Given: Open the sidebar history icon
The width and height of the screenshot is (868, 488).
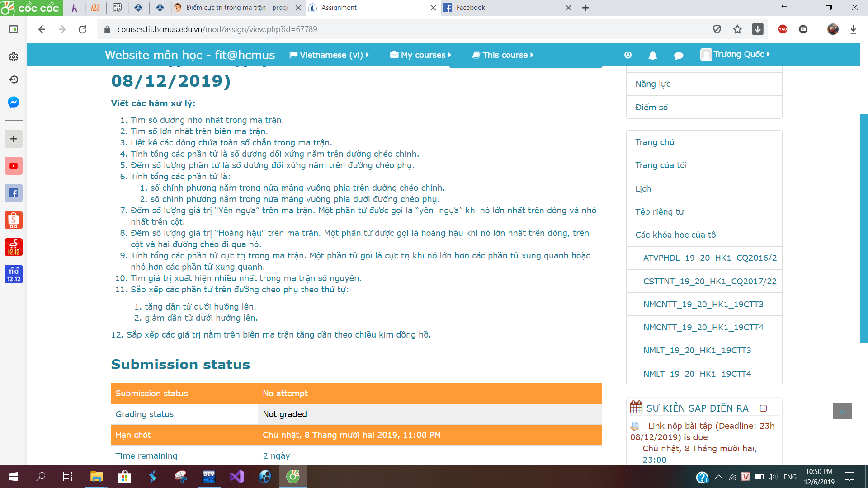Looking at the screenshot, I should click(14, 80).
